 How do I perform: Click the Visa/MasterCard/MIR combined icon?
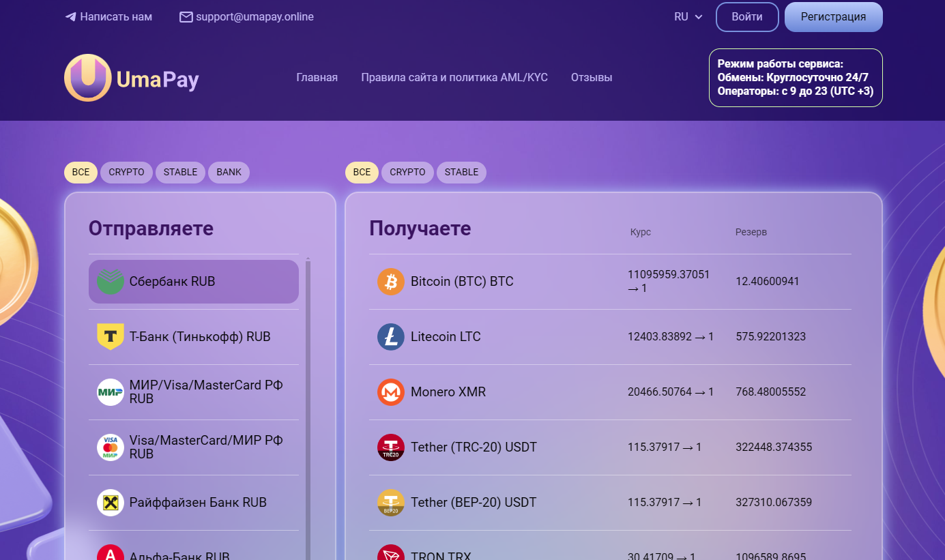tap(110, 447)
